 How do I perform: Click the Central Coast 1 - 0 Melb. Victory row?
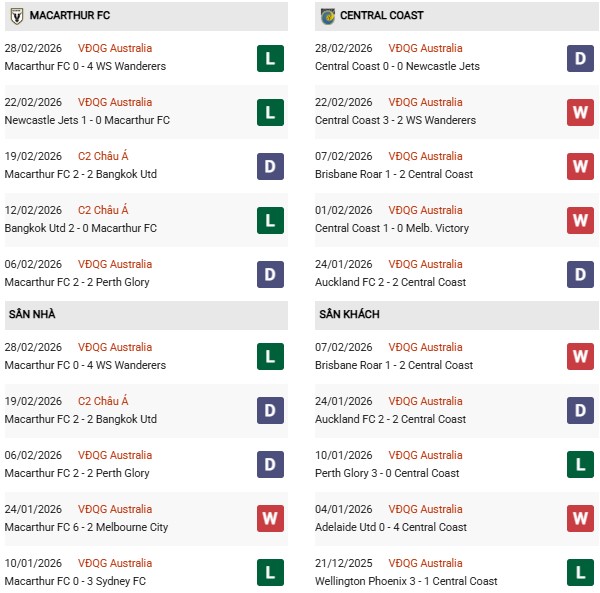click(395, 228)
